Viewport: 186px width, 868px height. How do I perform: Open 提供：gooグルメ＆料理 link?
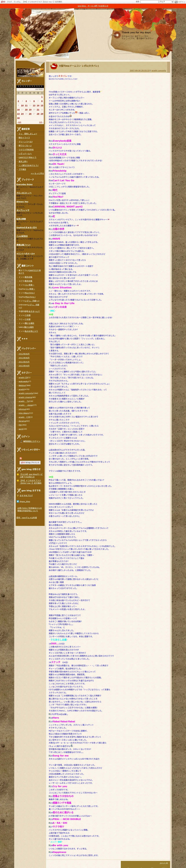coord(27,518)
